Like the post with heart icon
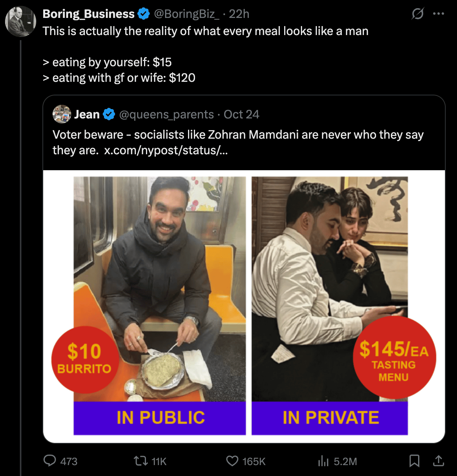The height and width of the screenshot is (476, 457). 232,461
